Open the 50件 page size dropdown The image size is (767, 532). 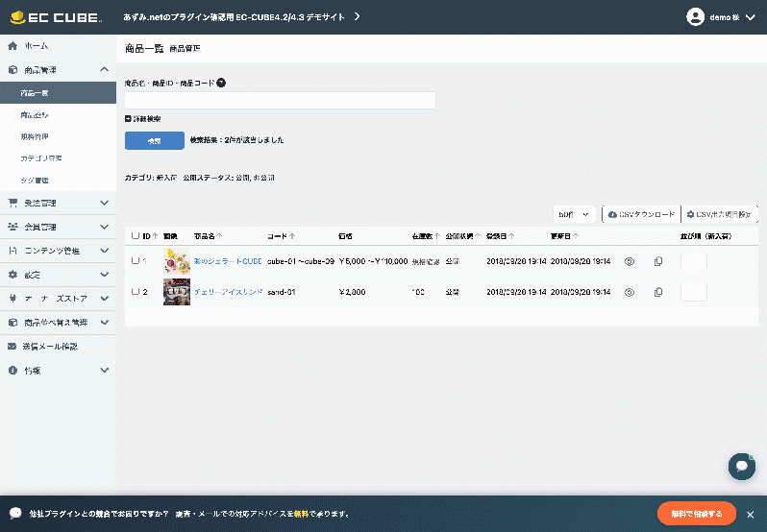[574, 214]
